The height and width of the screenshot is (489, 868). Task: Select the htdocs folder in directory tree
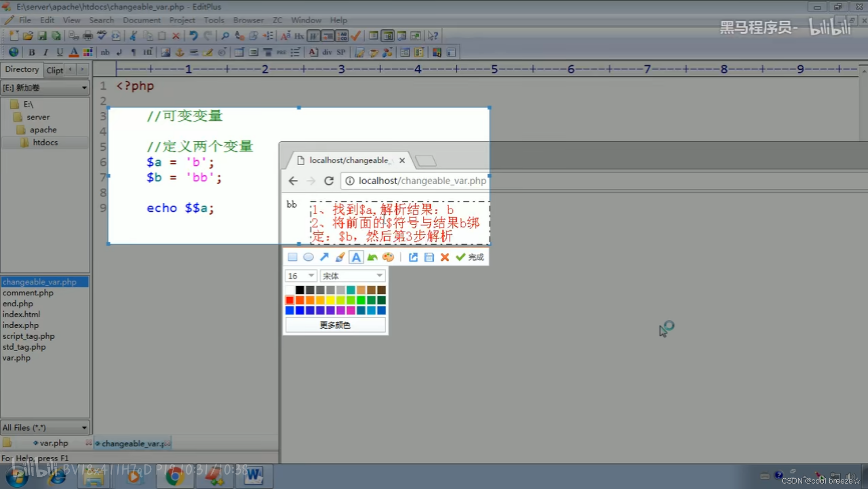click(x=45, y=142)
